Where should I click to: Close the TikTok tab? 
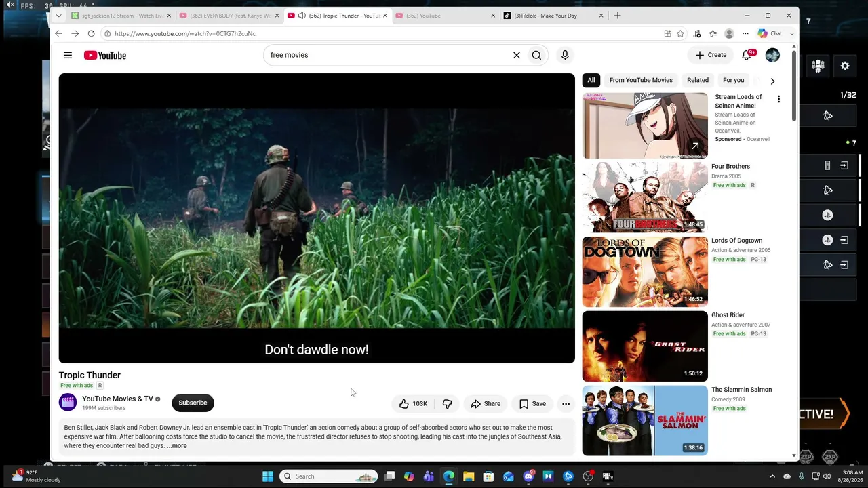click(601, 16)
